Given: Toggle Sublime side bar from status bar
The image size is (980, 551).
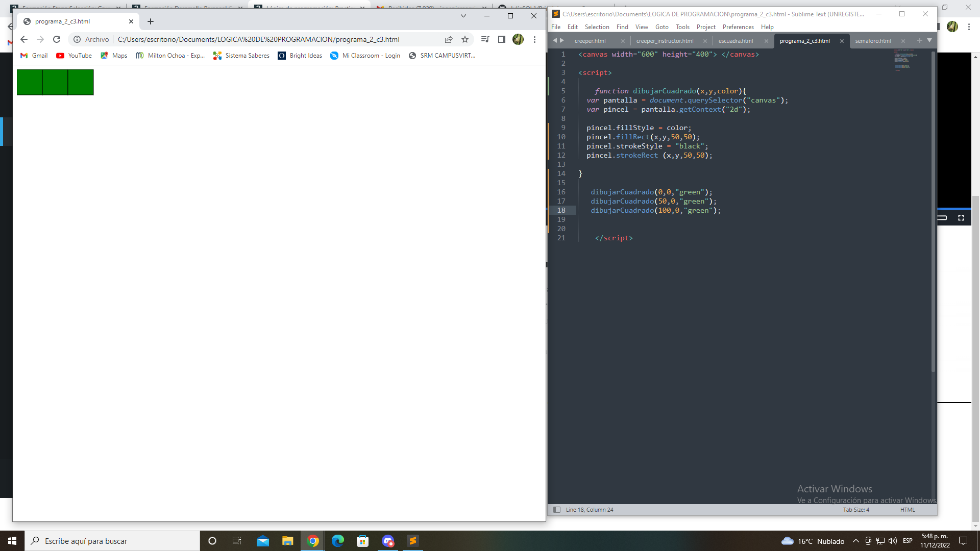Looking at the screenshot, I should click(x=557, y=510).
